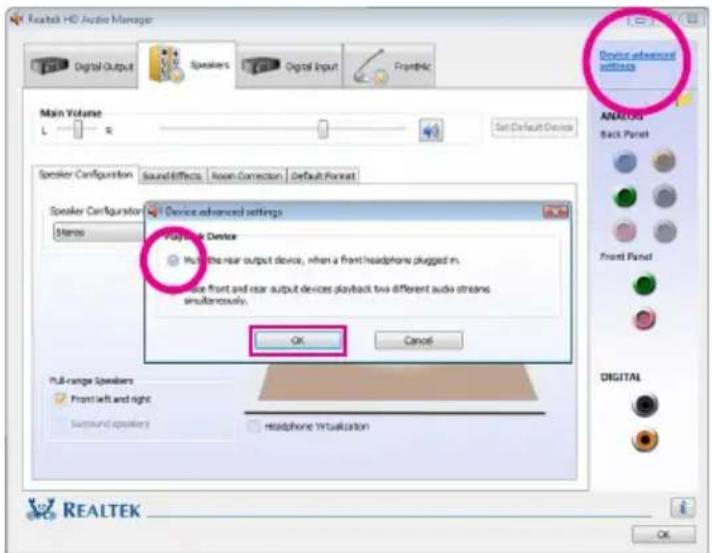Click Cancel in the Device advanced settings dialog
Viewport: 712px width, 553px height.
pos(419,341)
